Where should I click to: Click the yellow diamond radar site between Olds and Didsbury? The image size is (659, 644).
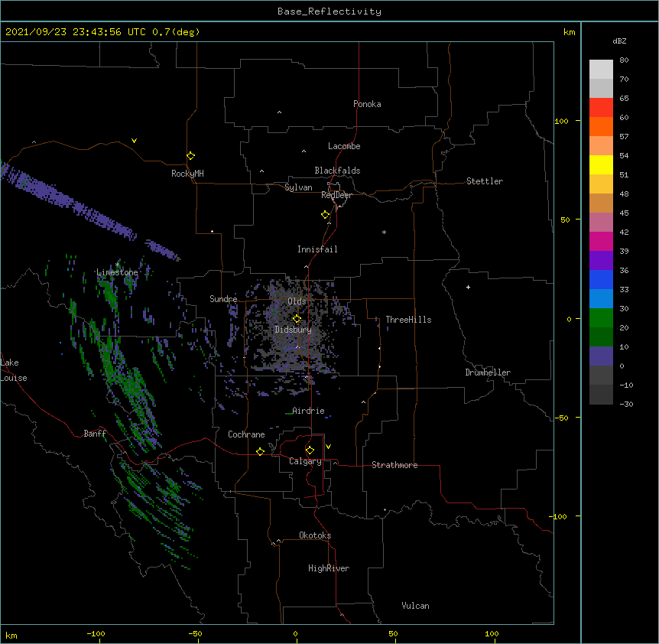point(297,319)
